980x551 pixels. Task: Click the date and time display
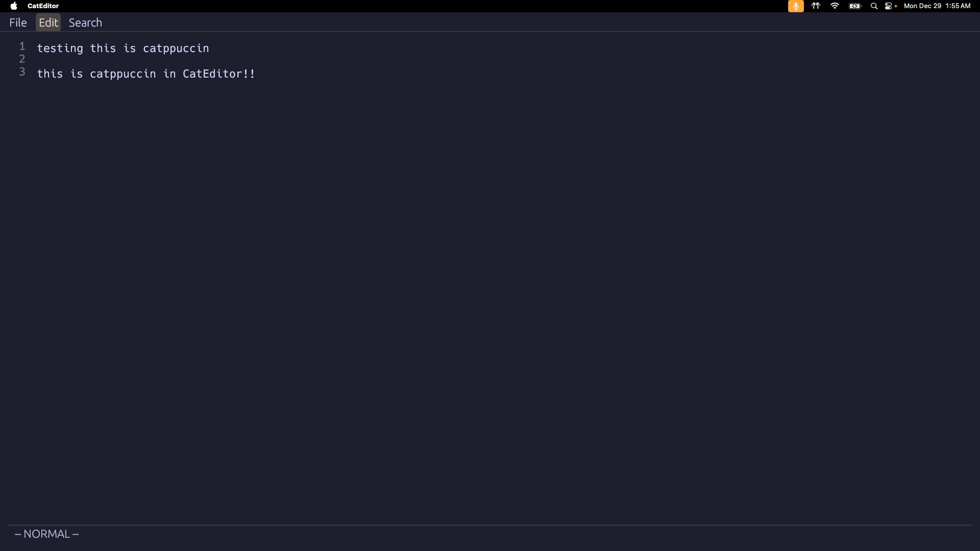[x=937, y=6]
